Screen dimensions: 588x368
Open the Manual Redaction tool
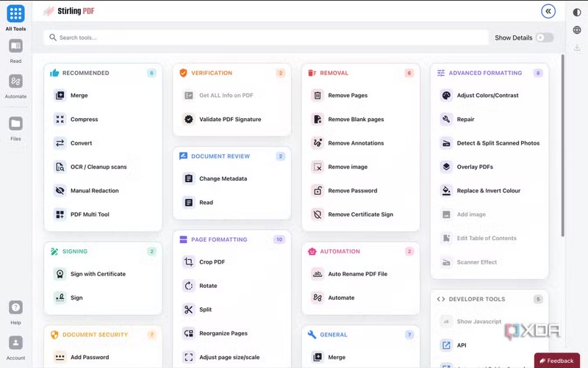click(x=103, y=191)
